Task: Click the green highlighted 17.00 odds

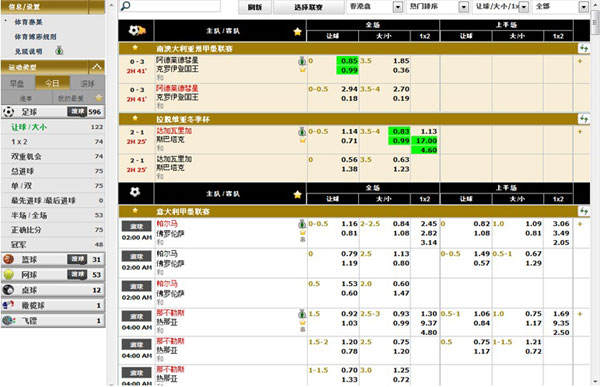Action: (x=424, y=140)
